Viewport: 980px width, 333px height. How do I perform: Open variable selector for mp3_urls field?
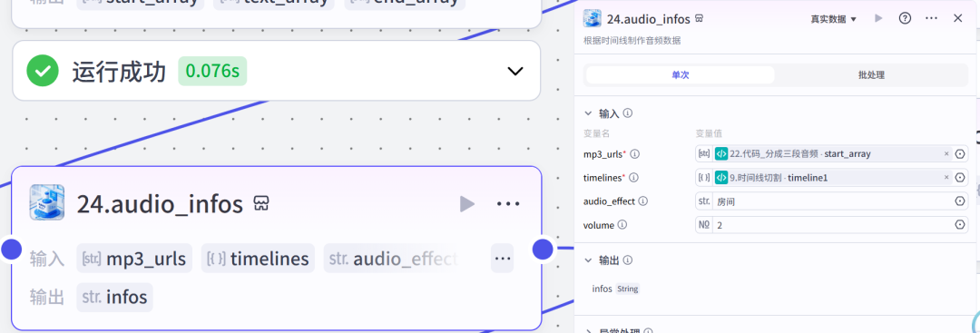click(961, 153)
